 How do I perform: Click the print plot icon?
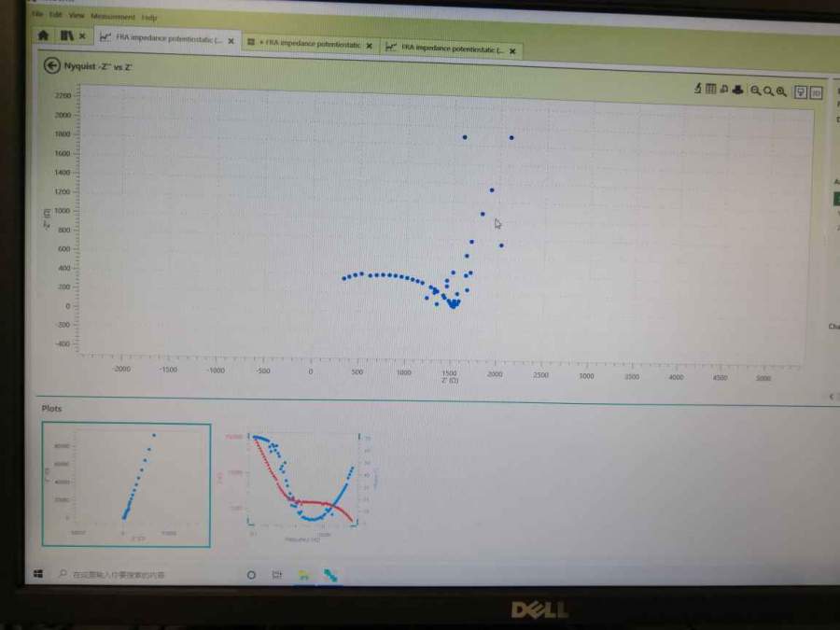(x=737, y=90)
